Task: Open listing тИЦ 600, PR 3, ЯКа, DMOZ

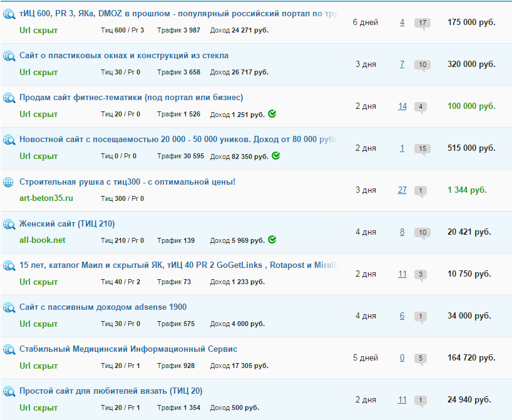Action: coord(178,14)
